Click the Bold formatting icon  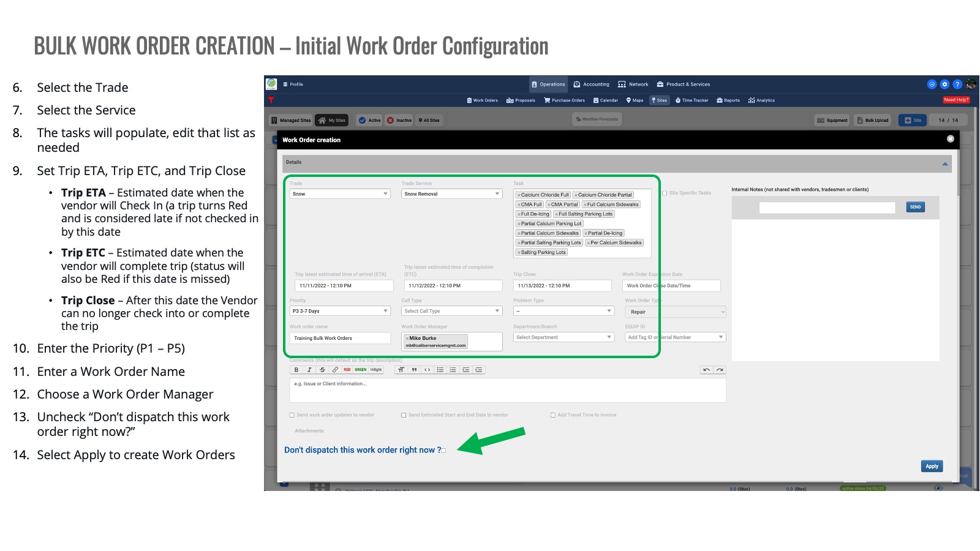[296, 370]
